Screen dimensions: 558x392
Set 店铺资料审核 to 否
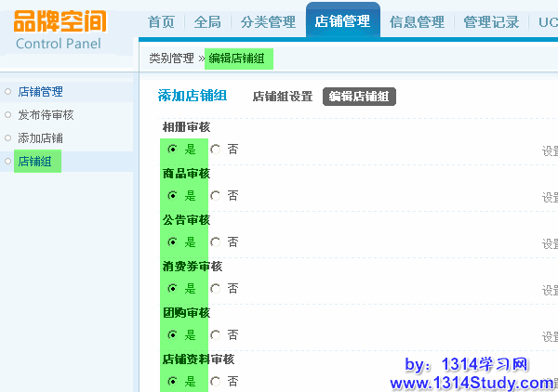(216, 381)
